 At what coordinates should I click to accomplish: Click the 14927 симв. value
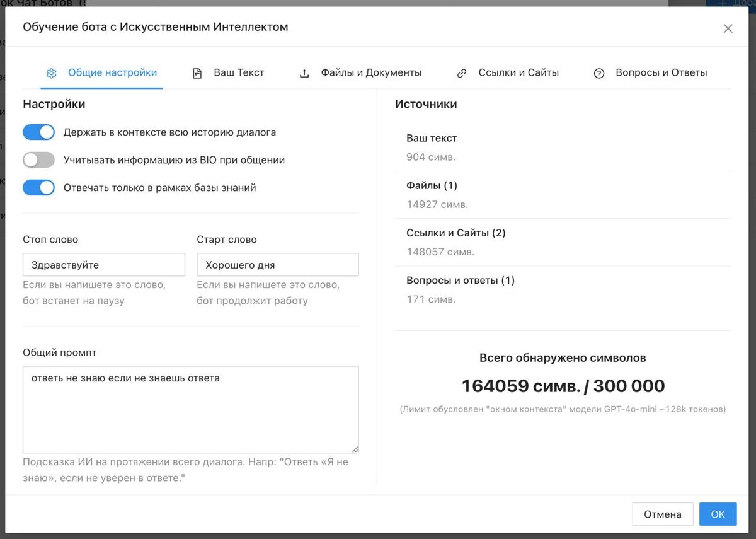tap(437, 204)
